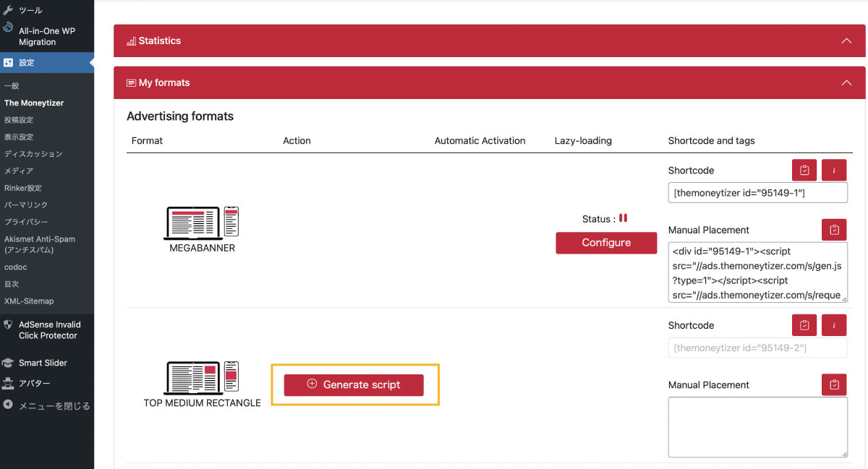Click the Megabanner shortcode input field

click(x=758, y=193)
